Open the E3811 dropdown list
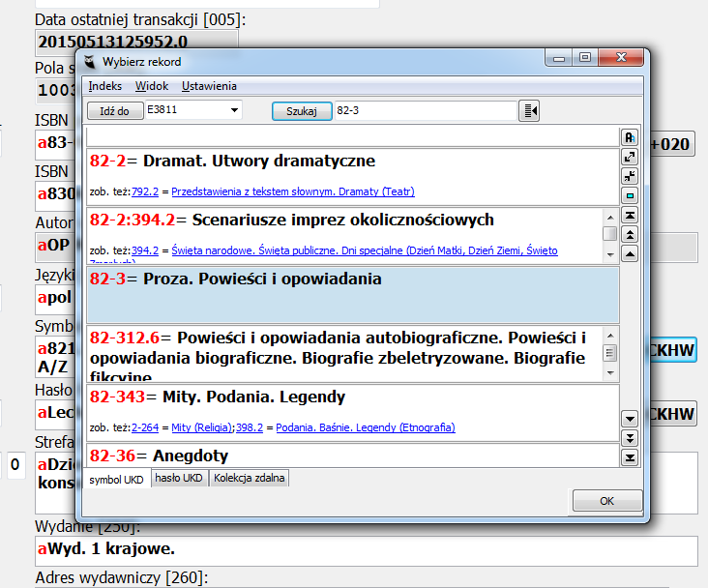This screenshot has width=708, height=588. click(234, 111)
